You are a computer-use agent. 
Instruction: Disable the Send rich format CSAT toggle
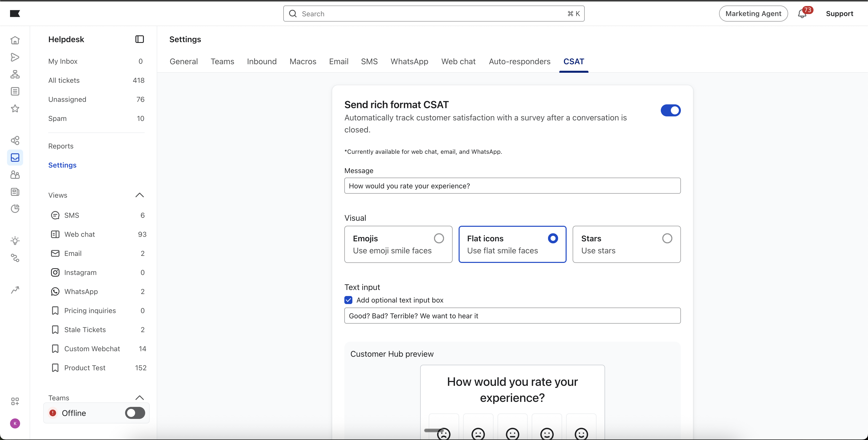(x=670, y=110)
